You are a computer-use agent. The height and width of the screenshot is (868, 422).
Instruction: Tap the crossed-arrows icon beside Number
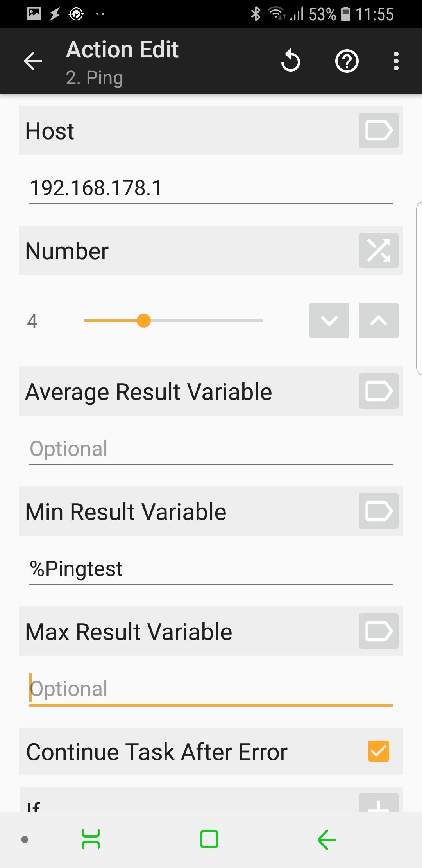pyautogui.click(x=378, y=250)
